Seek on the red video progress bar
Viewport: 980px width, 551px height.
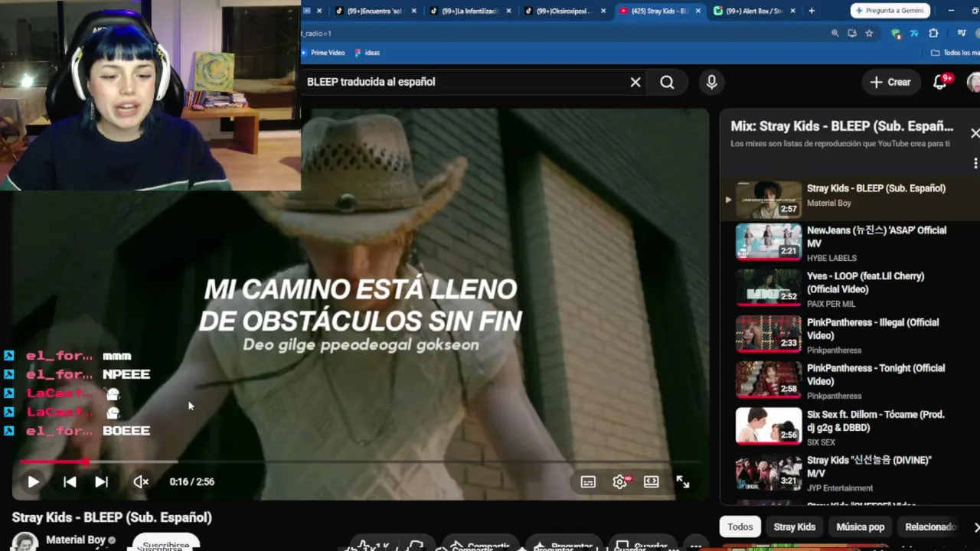point(360,462)
